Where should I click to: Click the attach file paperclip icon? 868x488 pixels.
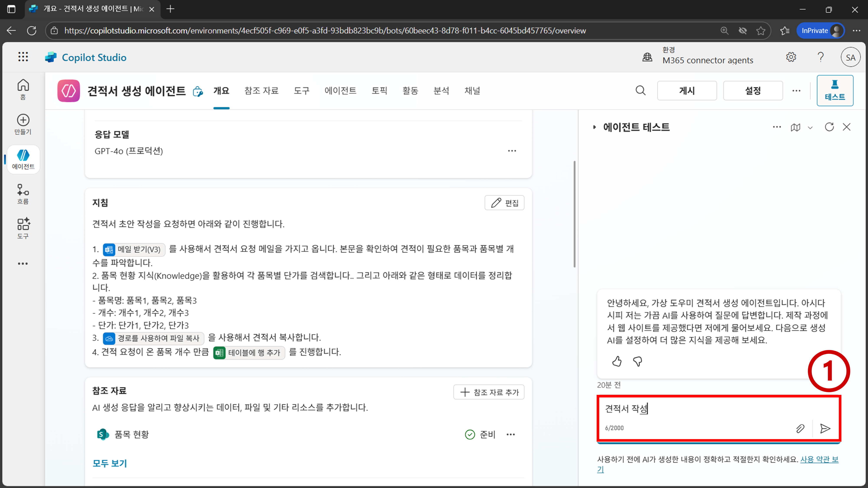[x=800, y=428]
